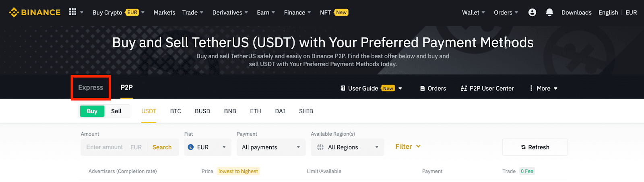The height and width of the screenshot is (182, 644).
Task: Open the EUR fiat dropdown
Action: click(x=208, y=147)
